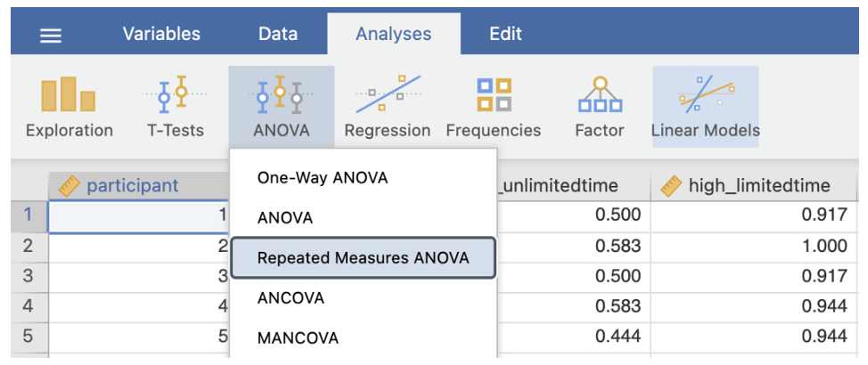The height and width of the screenshot is (365, 868).
Task: Switch to the Edit tab
Action: 505,35
